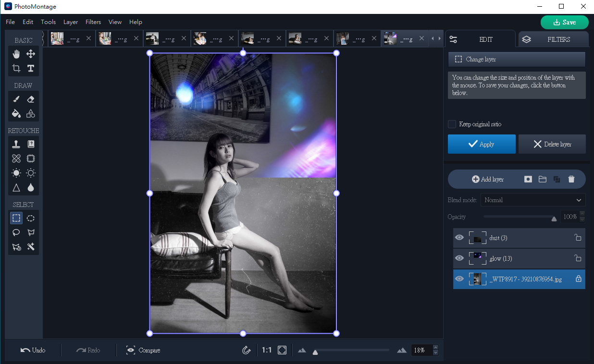Click the Delete layer button

pos(552,144)
